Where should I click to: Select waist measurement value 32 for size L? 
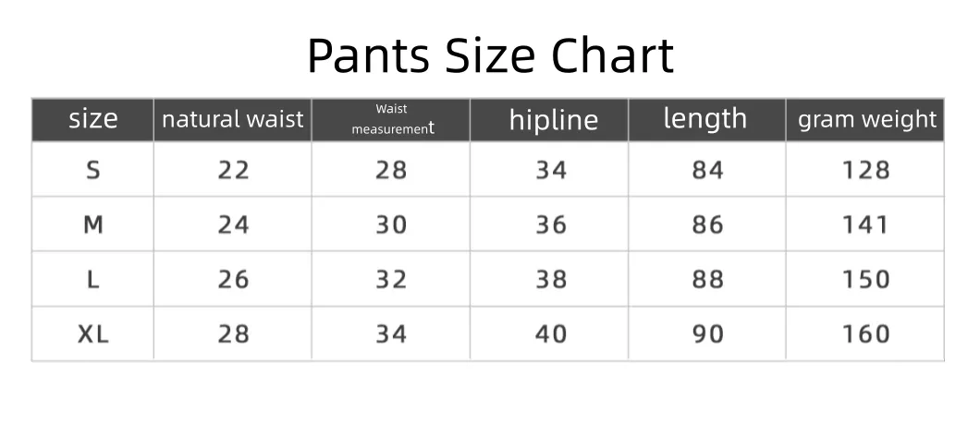tap(391, 279)
